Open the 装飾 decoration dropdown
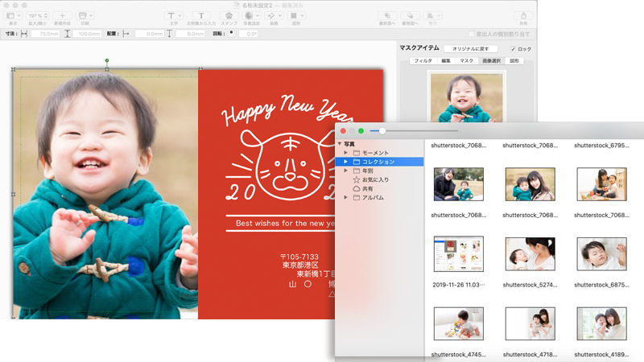Image resolution: width=644 pixels, height=362 pixels. pos(274,15)
